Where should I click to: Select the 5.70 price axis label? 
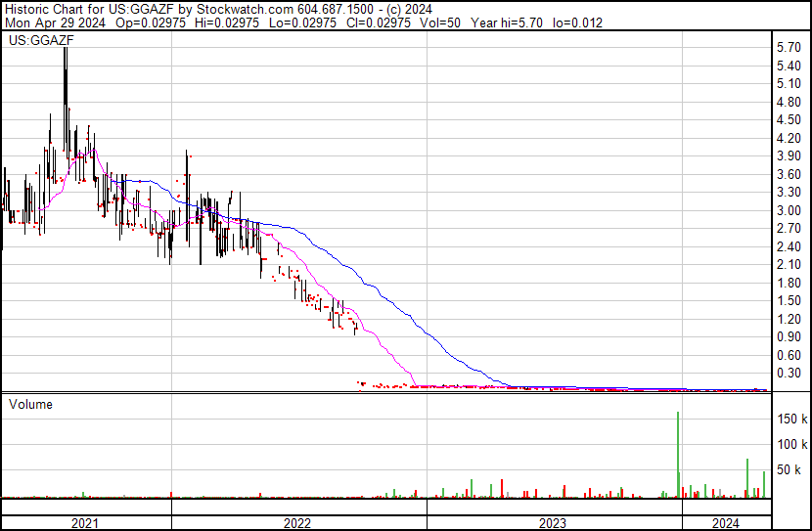pos(789,48)
